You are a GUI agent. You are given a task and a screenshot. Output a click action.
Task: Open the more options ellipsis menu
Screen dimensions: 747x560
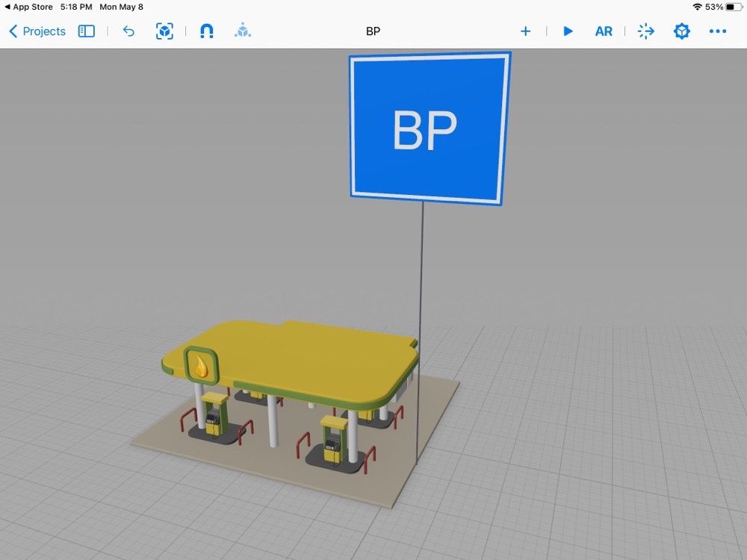717,31
